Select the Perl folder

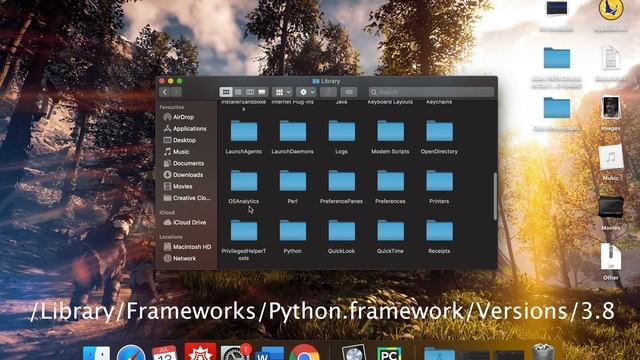(x=293, y=181)
